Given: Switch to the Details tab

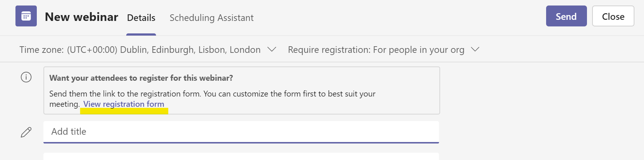Looking at the screenshot, I should pyautogui.click(x=141, y=18).
